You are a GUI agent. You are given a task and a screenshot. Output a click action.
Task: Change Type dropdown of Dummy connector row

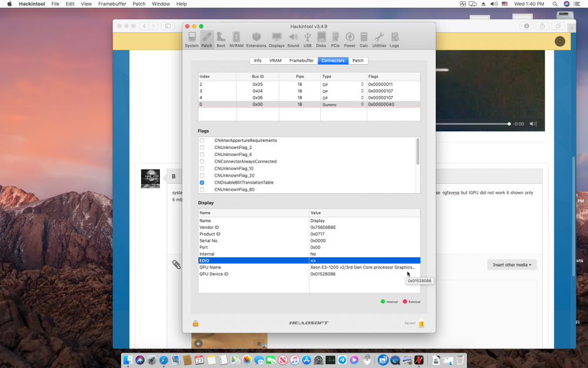[343, 104]
